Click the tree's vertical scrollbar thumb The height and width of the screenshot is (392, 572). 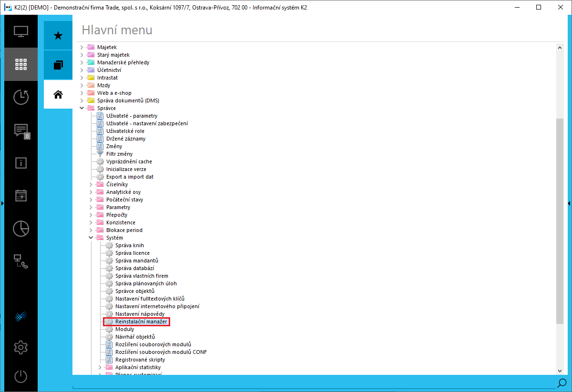(x=560, y=221)
